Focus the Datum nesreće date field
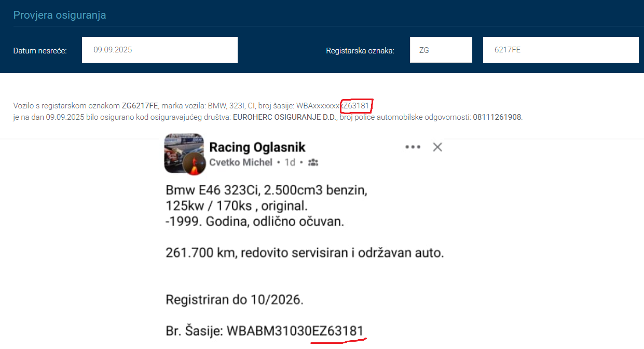Image resolution: width=644 pixels, height=349 pixels. point(160,50)
